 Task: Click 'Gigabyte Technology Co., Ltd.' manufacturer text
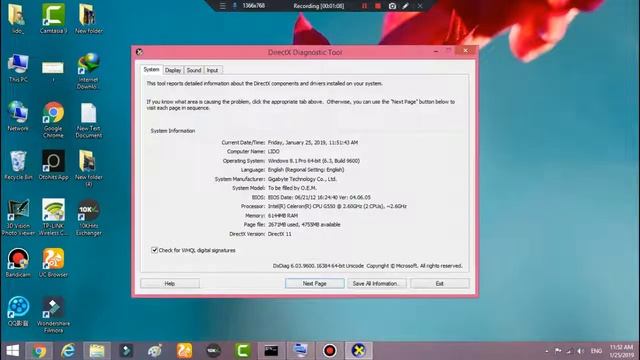click(x=302, y=179)
